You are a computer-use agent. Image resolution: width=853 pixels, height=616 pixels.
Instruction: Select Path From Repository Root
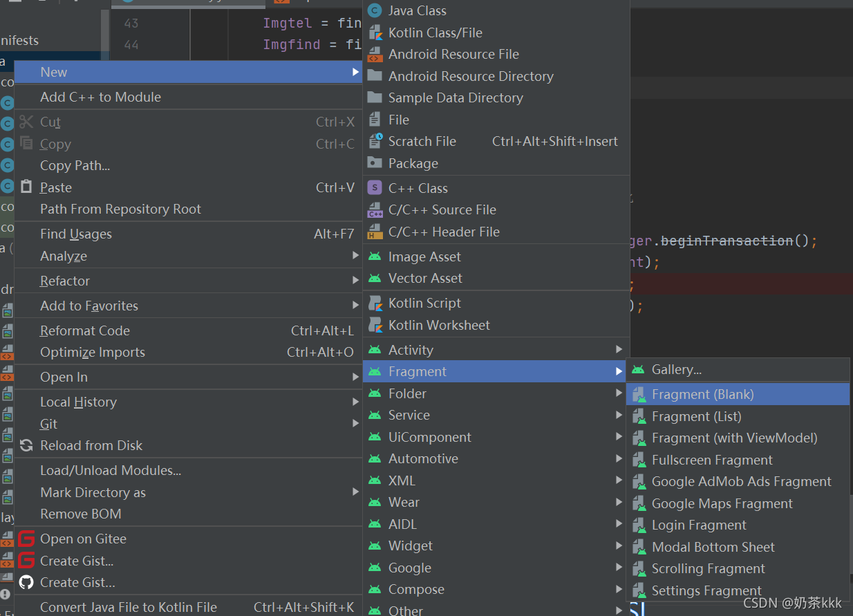[x=188, y=209]
